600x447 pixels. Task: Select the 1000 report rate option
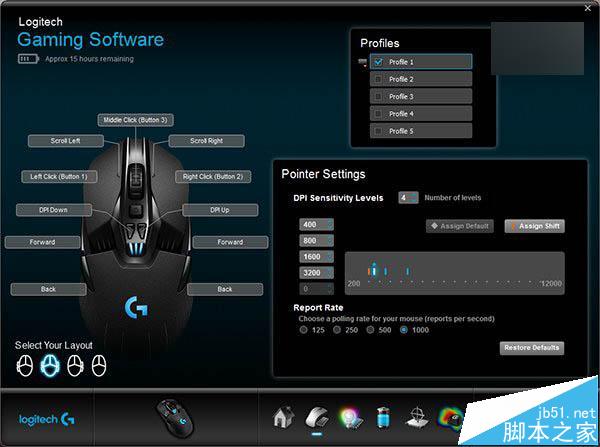coord(404,330)
